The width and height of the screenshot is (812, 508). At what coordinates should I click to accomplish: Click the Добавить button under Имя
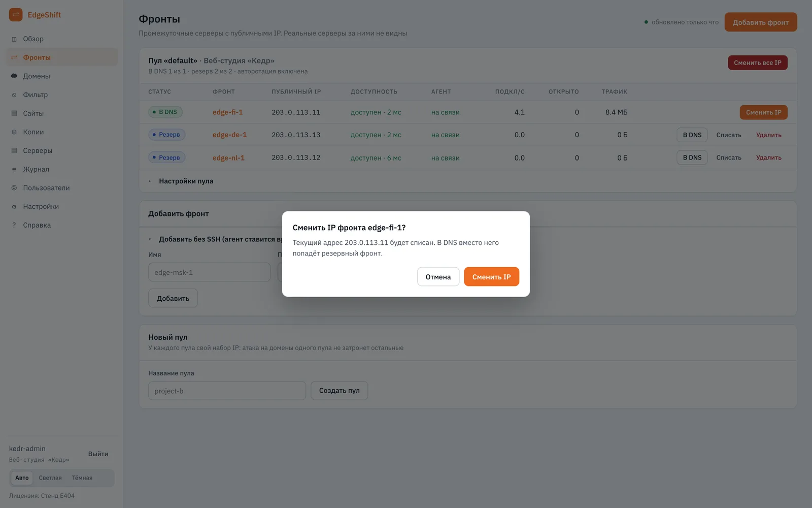[x=173, y=298]
